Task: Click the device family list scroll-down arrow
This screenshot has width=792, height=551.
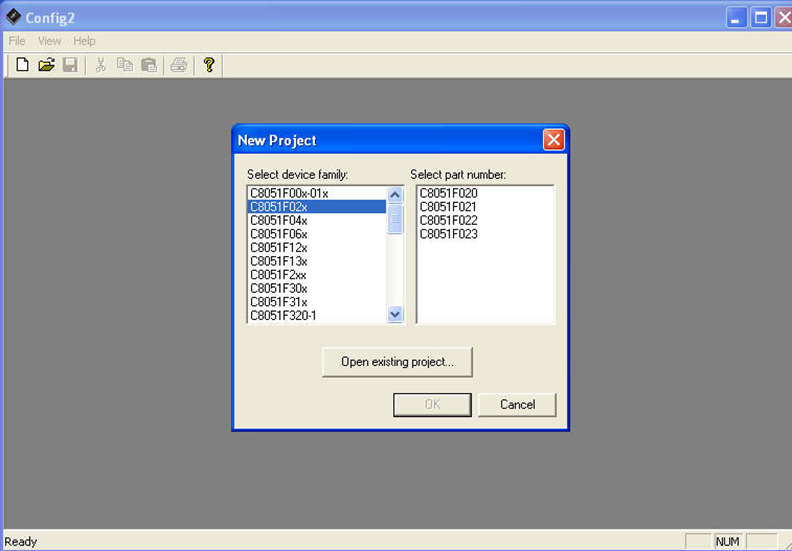Action: point(395,314)
